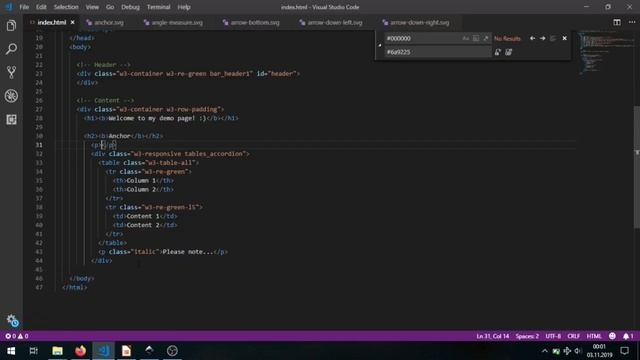Open the editor More Actions ellipsis
Image resolution: width=640 pixels, height=360 pixels.
632,22
